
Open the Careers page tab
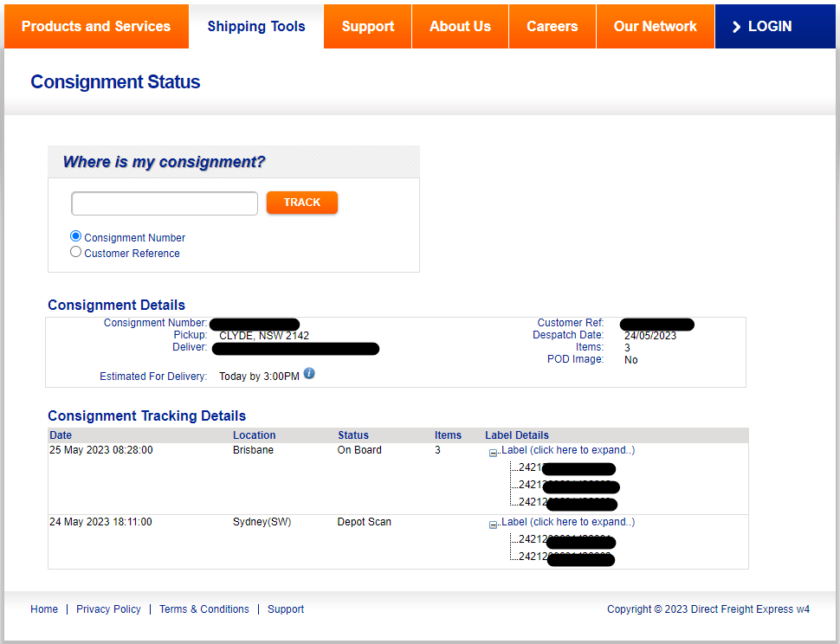(552, 27)
